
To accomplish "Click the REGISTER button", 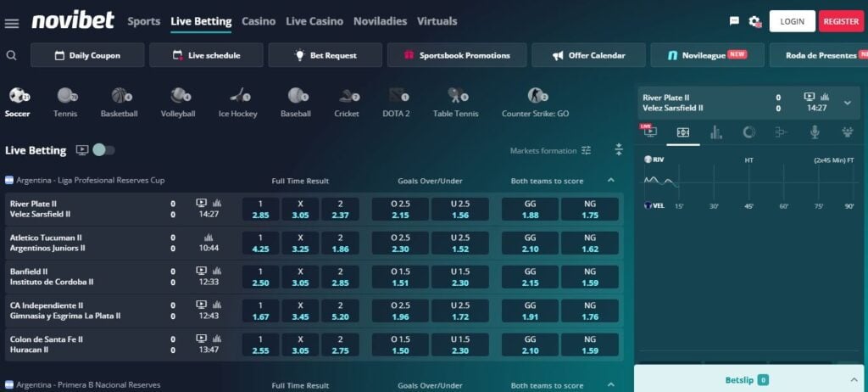I will click(x=841, y=21).
